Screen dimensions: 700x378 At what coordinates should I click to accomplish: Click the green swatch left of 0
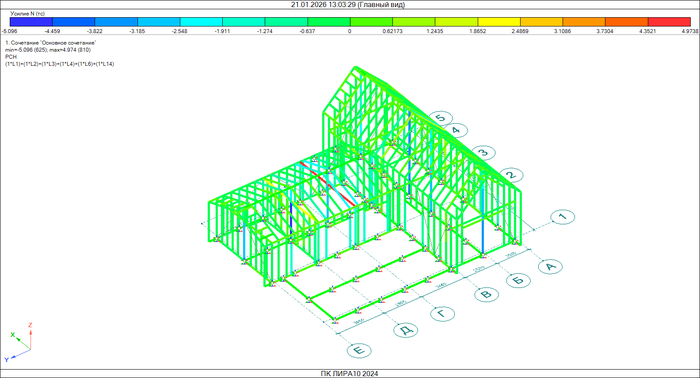pos(329,21)
